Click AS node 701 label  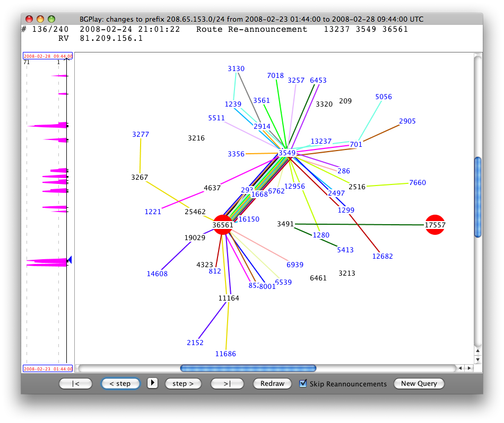click(356, 144)
